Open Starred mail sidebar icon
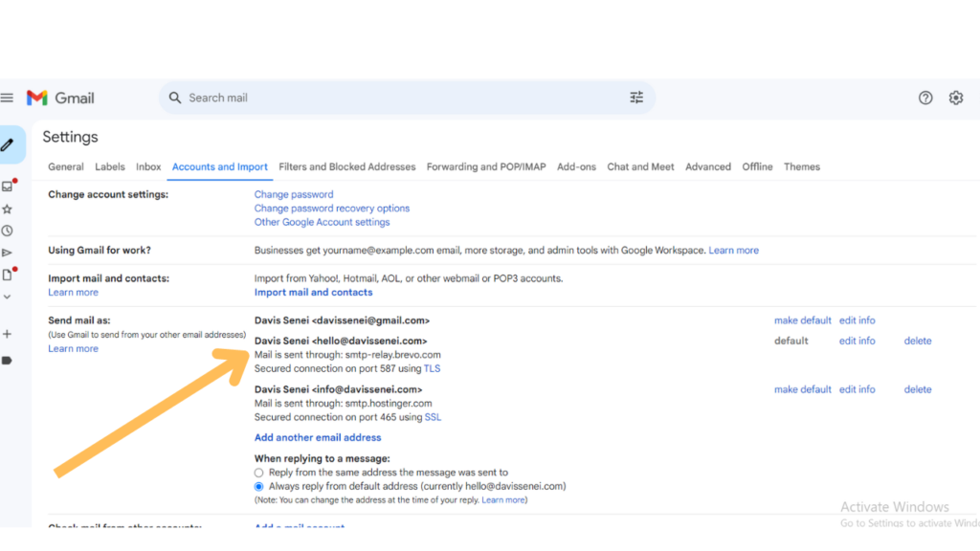This screenshot has height=551, width=980. click(8, 209)
